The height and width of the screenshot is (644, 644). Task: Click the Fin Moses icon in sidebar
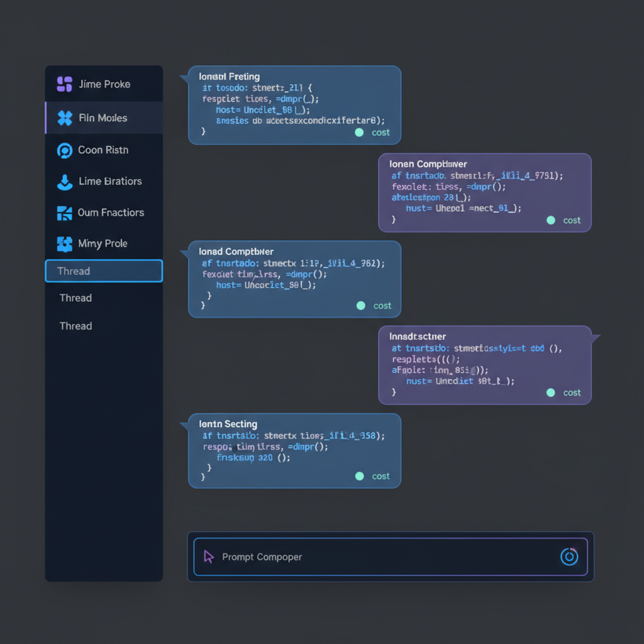click(x=64, y=118)
